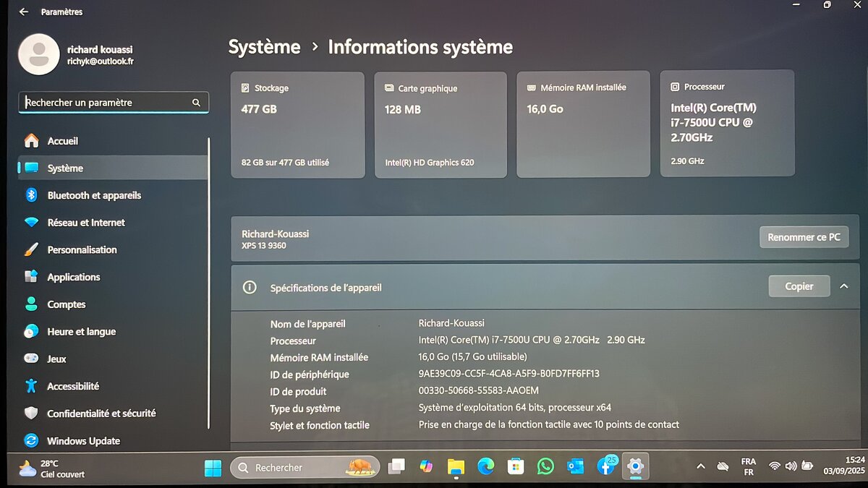Click the Wi-Fi icon in system tray
868x488 pixels.
point(775,466)
